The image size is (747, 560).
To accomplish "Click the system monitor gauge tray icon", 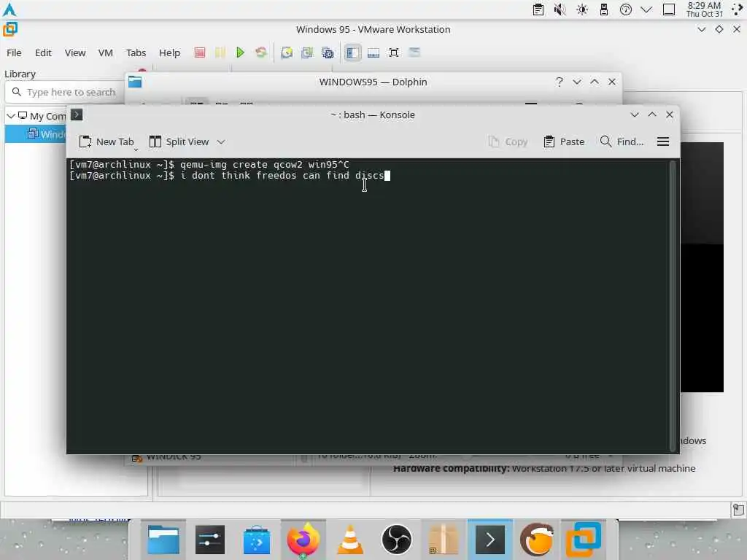I will 625,9.
